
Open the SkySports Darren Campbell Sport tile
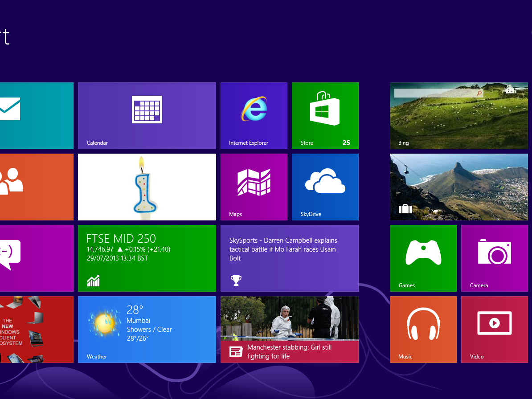pyautogui.click(x=290, y=258)
